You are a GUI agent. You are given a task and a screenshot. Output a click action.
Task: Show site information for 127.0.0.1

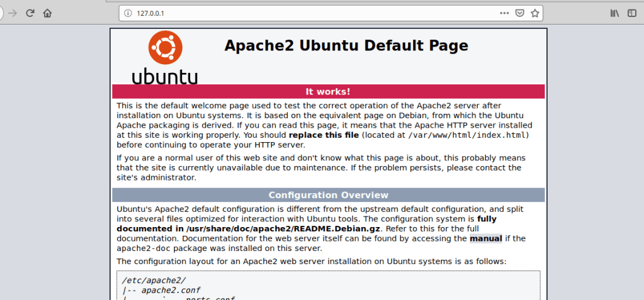tap(128, 13)
